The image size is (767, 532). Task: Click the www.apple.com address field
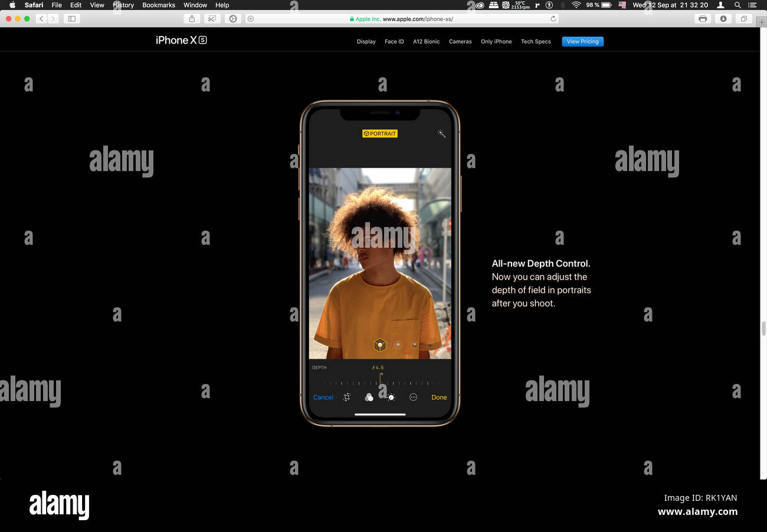(x=401, y=19)
